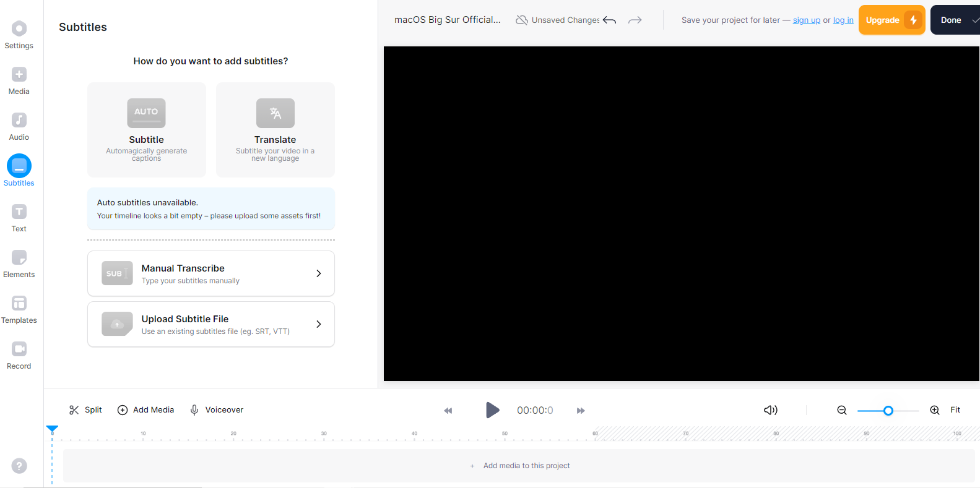
Task: Open Manual Transcribe option
Action: (x=211, y=273)
